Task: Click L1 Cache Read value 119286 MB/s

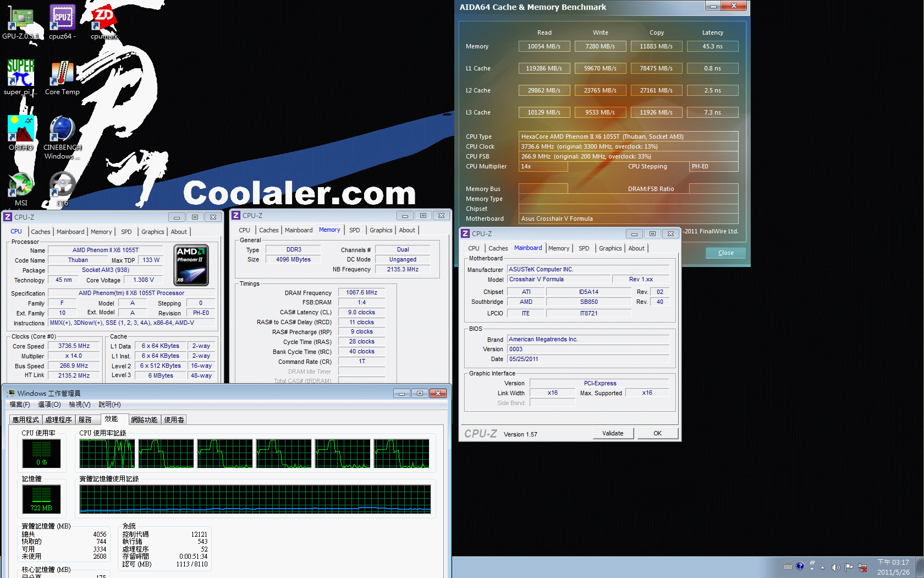Action: (544, 68)
